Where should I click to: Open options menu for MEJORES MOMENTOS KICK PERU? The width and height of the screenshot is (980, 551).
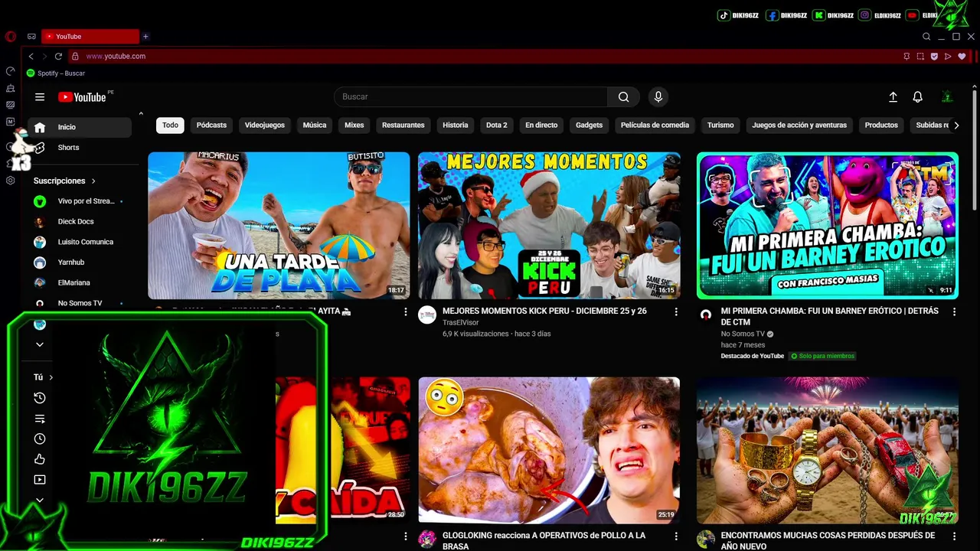(675, 311)
